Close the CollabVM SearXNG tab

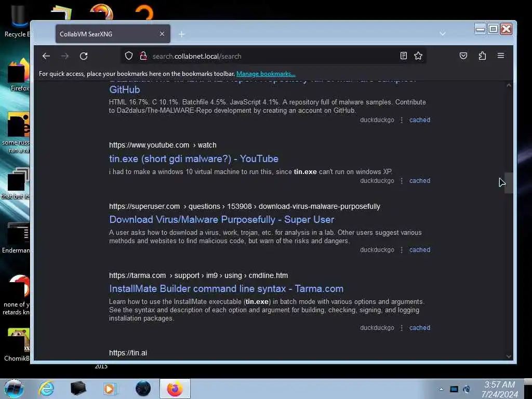(162, 34)
